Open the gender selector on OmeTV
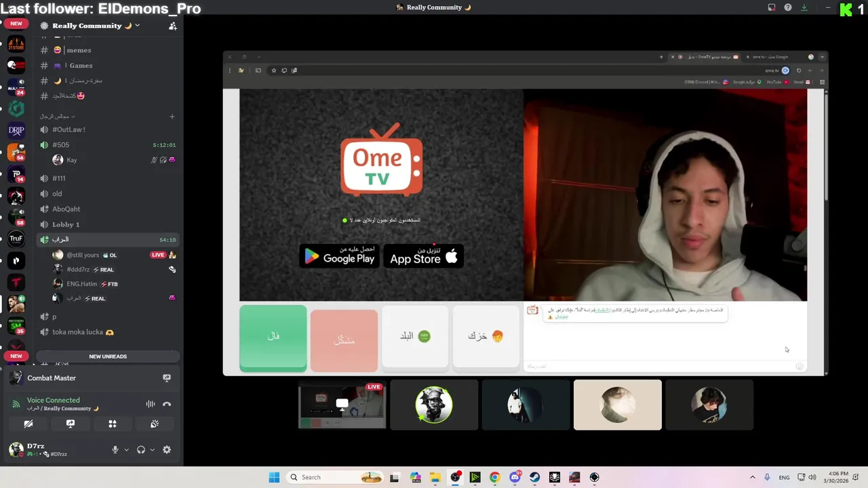Screen dimensions: 868x488 click(x=486, y=337)
